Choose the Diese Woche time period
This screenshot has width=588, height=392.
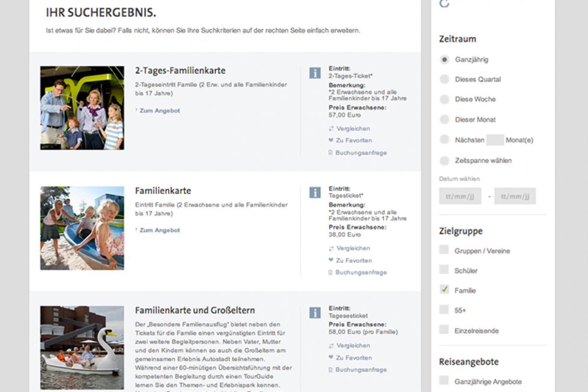(x=445, y=99)
